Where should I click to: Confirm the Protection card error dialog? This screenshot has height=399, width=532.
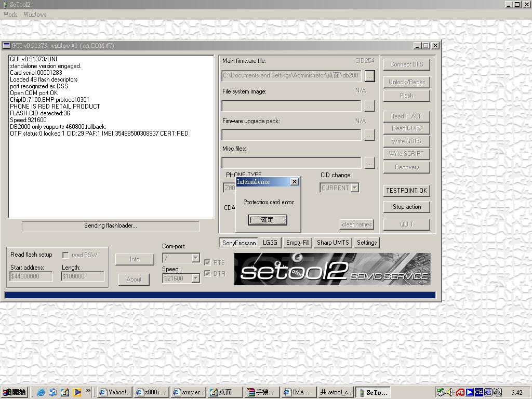coord(267,220)
